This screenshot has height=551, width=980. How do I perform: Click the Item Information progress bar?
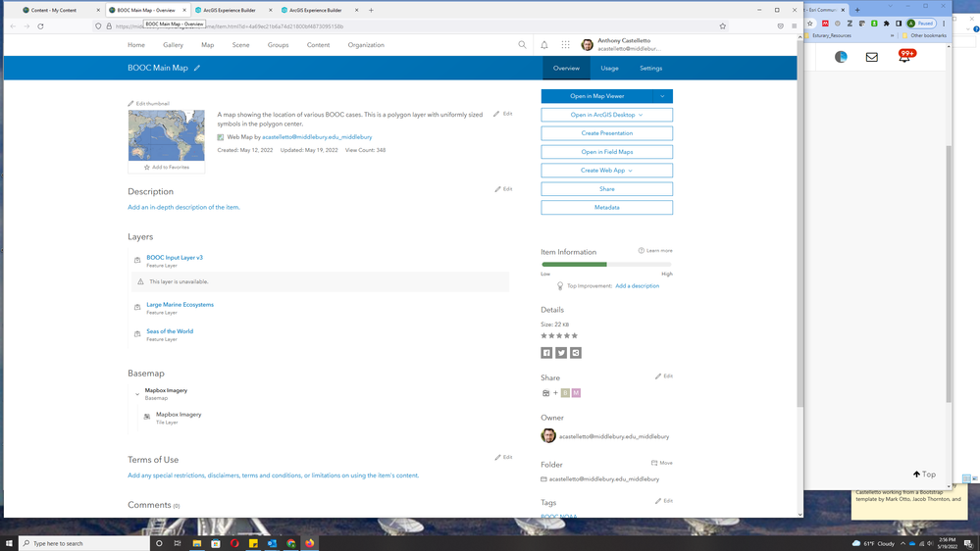pos(606,265)
